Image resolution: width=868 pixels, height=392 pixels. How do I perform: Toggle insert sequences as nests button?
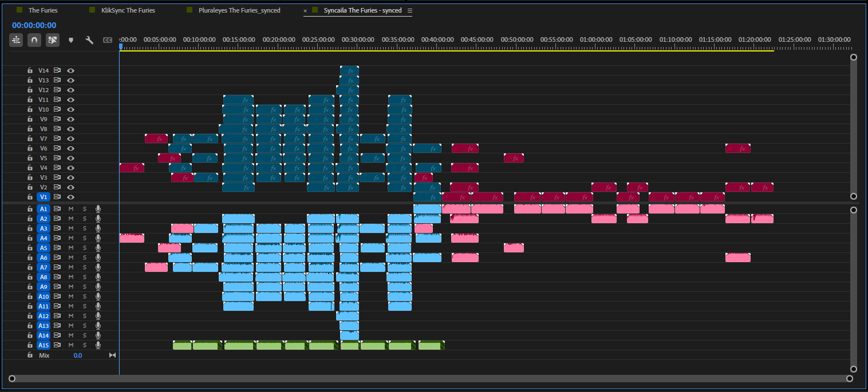click(x=16, y=40)
